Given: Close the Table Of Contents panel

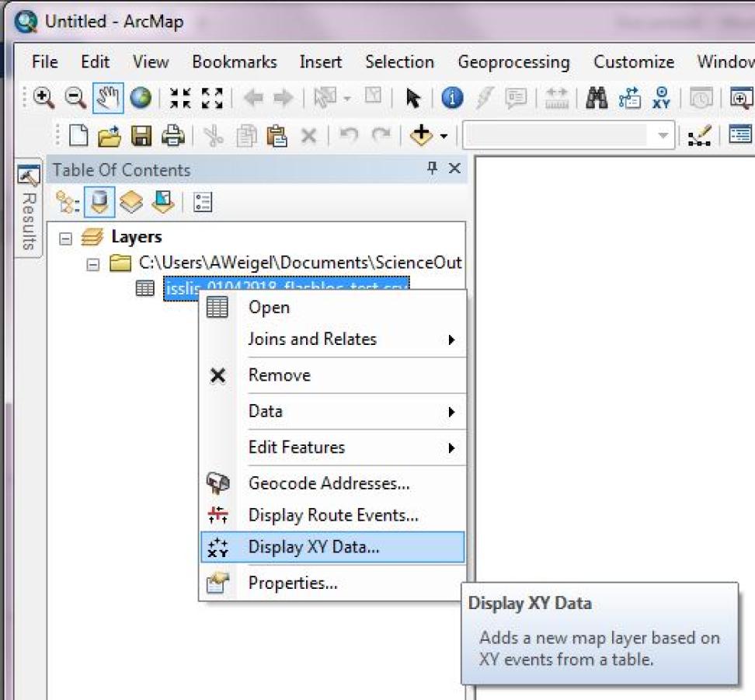Looking at the screenshot, I should pos(454,168).
